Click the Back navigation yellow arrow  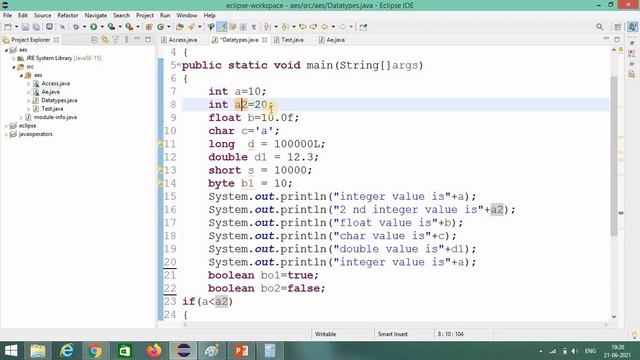324,27
